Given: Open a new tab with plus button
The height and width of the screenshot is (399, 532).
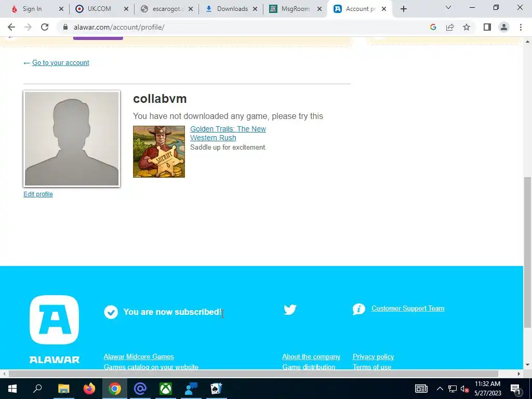Looking at the screenshot, I should click(x=403, y=9).
